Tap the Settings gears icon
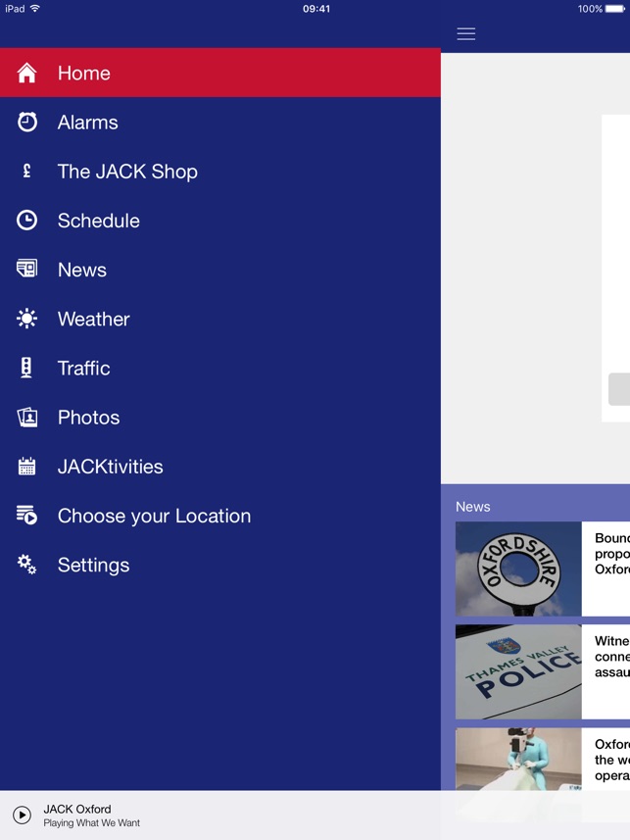The height and width of the screenshot is (840, 630). 26,565
